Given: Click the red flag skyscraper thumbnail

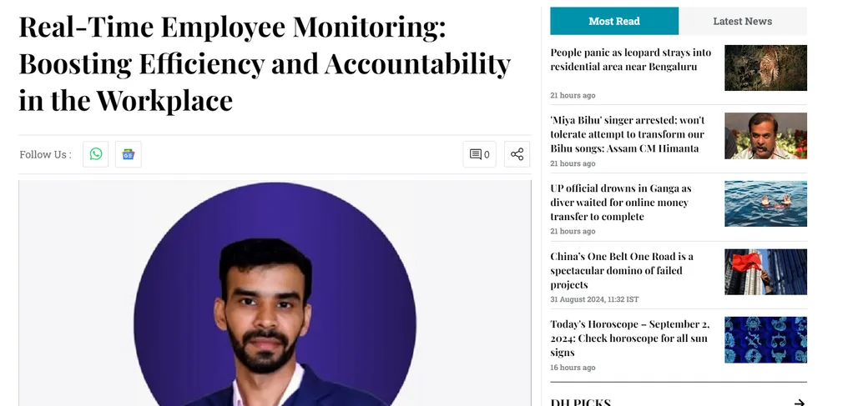Looking at the screenshot, I should [765, 272].
